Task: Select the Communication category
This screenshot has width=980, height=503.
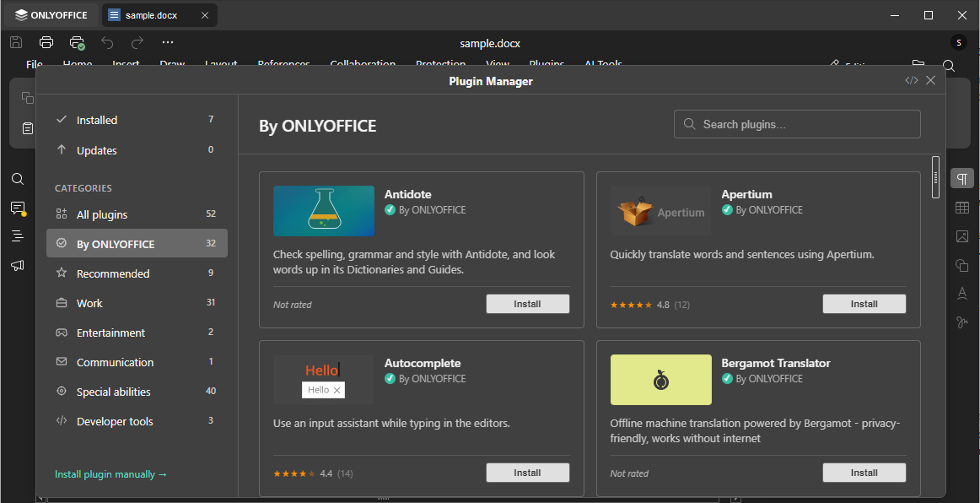Action: (137, 361)
